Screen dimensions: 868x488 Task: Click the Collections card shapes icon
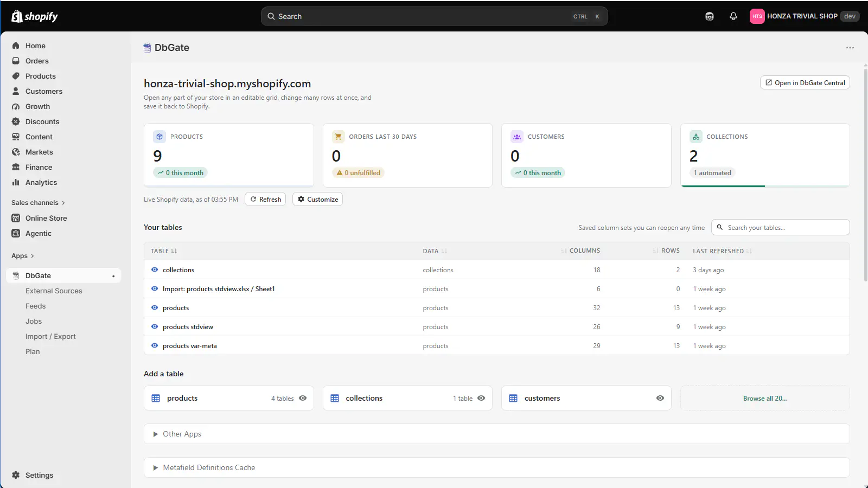coord(695,137)
